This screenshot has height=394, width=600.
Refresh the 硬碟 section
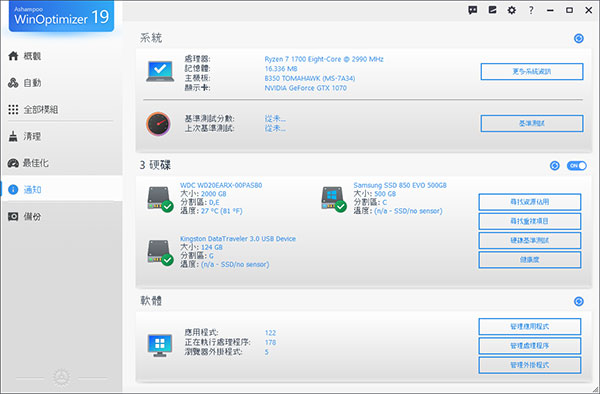click(554, 166)
